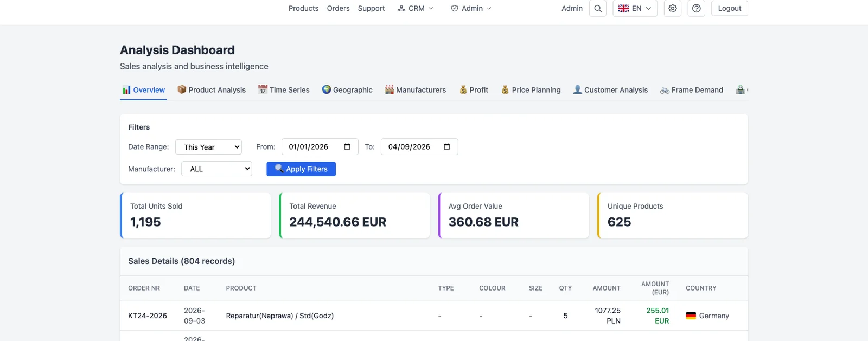Screen dimensions: 868x341
Task: Click the Admin shield icon
Action: [x=455, y=9]
